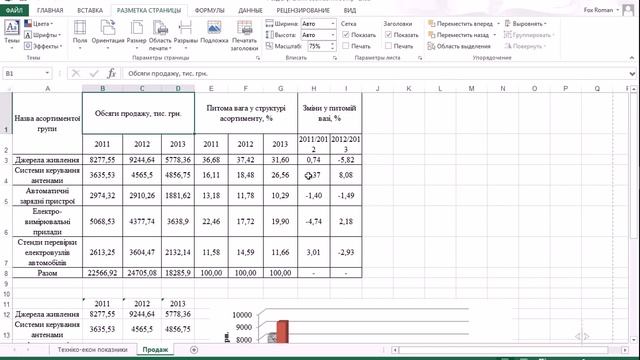Click Переместить вперед bring forward
The height and width of the screenshot is (360, 640).
(460, 24)
